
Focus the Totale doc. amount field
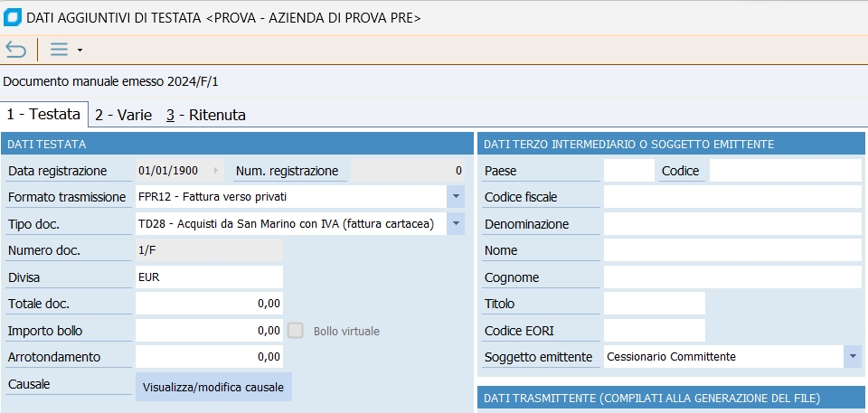209,304
